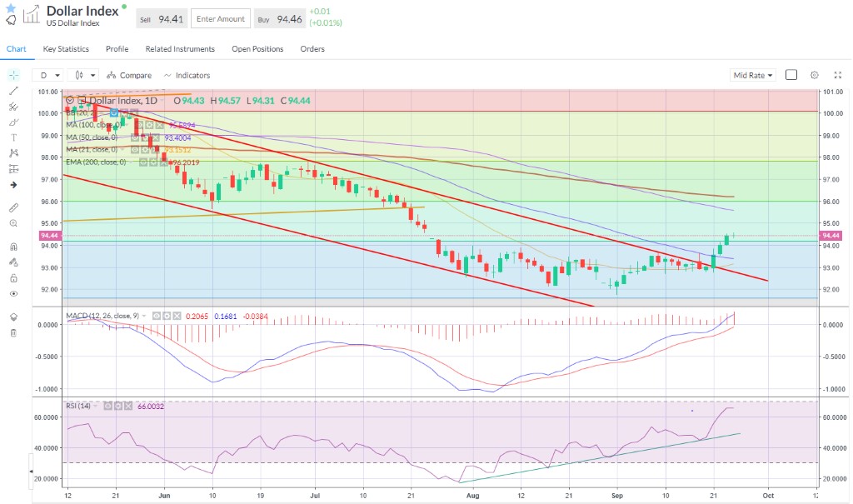Select the long/short position prediction tool
This screenshot has width=853, height=504.
[x=13, y=169]
